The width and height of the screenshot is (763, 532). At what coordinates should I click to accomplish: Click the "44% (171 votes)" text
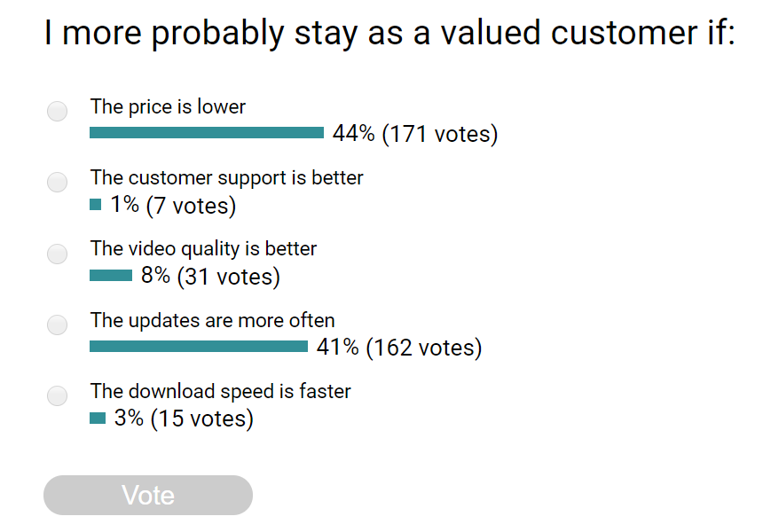click(415, 134)
